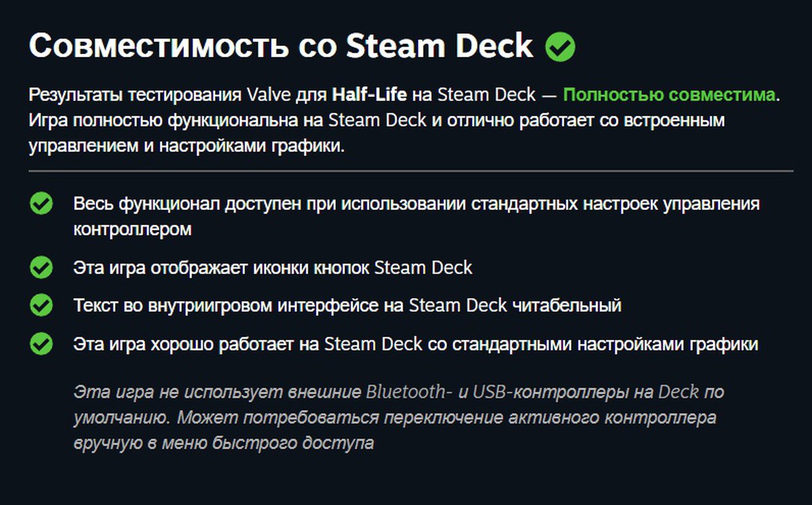Click "вручную в меню быстрого доступа" text
Image resolution: width=812 pixels, height=505 pixels.
tap(223, 443)
